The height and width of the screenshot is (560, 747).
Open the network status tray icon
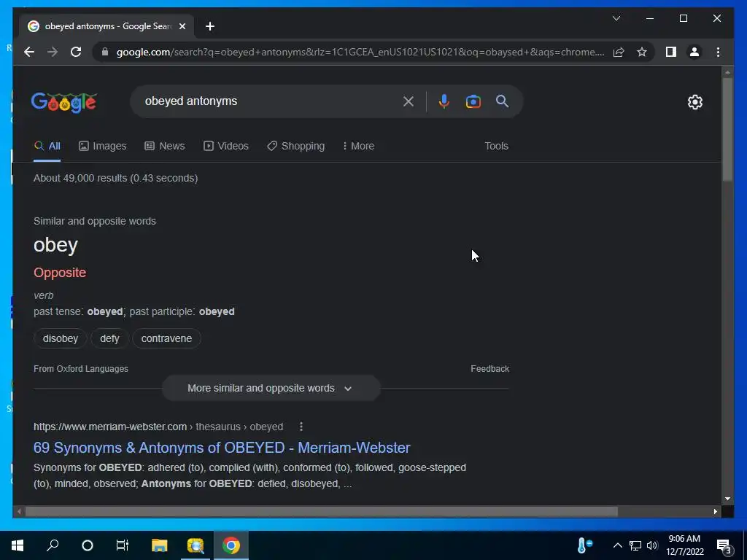pos(635,545)
